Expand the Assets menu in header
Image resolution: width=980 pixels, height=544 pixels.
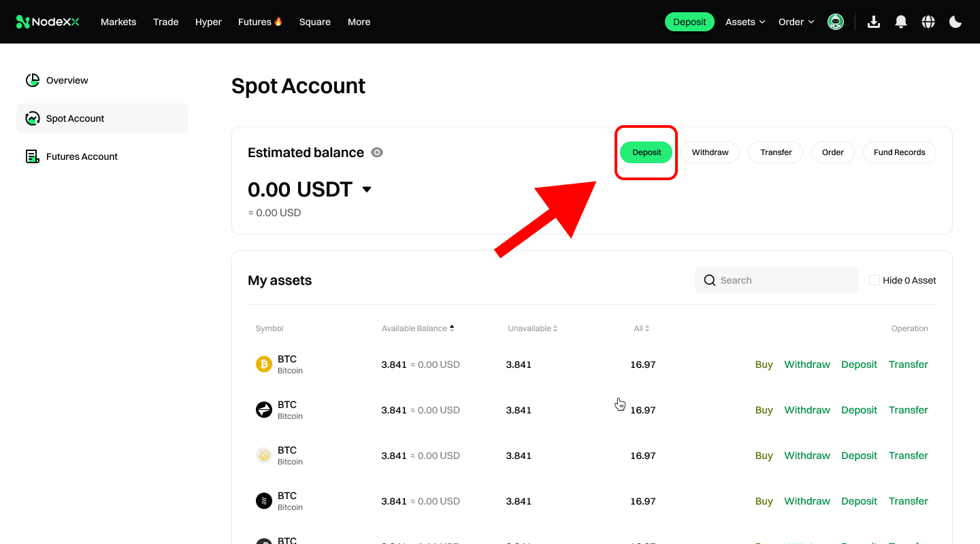click(x=745, y=22)
